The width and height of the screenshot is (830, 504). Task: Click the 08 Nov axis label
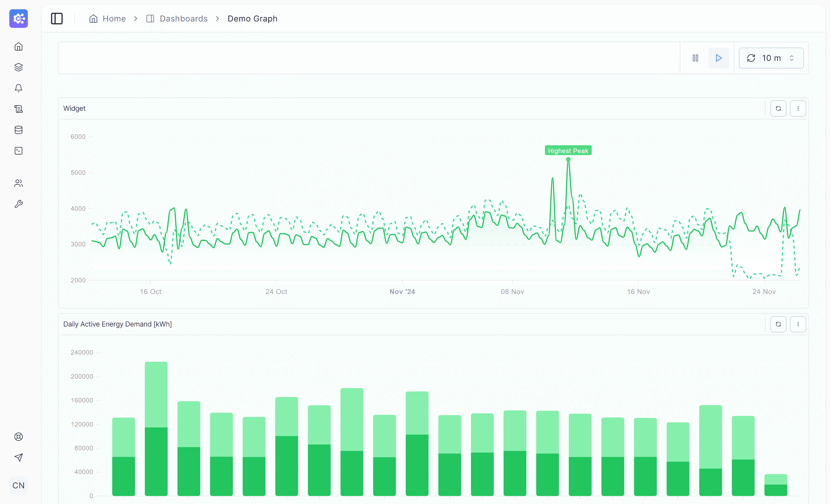(x=512, y=292)
